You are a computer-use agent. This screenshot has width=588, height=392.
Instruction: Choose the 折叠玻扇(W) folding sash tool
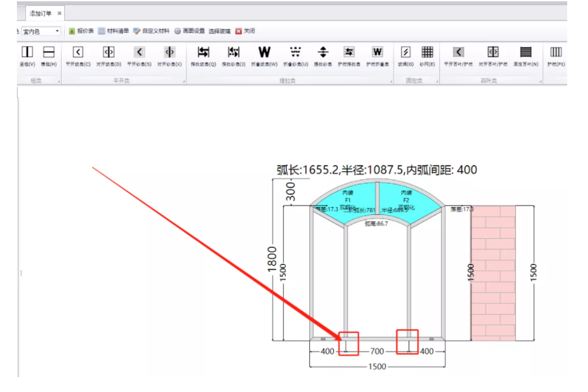click(x=264, y=55)
